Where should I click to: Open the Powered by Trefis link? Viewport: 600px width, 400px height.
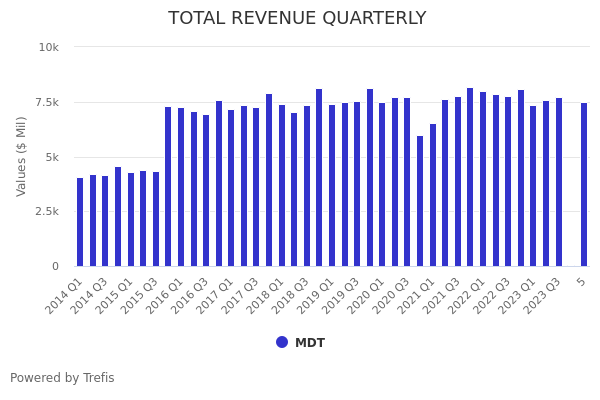click(x=62, y=378)
